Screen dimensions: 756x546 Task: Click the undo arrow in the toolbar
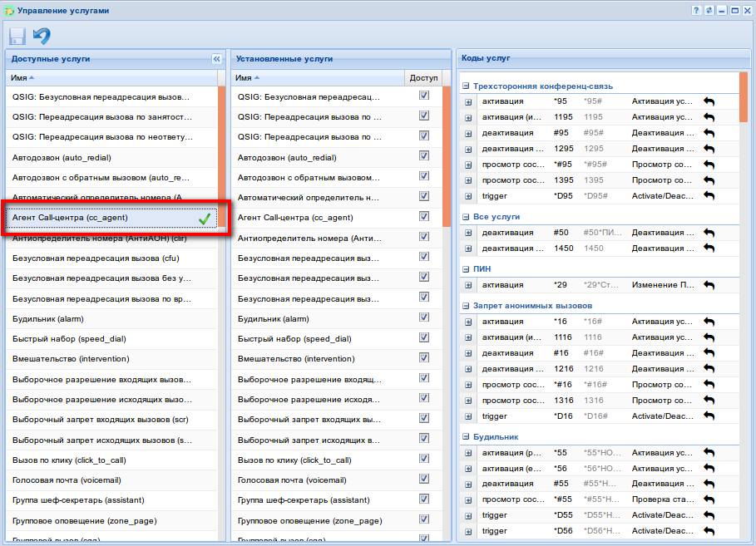[x=42, y=36]
